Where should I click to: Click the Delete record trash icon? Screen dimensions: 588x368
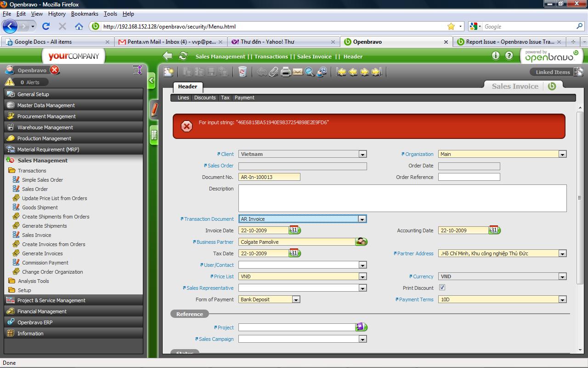(x=242, y=72)
